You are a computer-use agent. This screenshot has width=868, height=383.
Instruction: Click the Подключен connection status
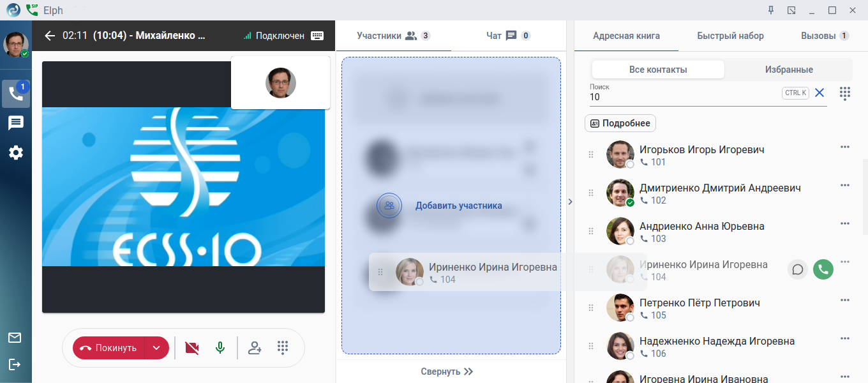274,36
